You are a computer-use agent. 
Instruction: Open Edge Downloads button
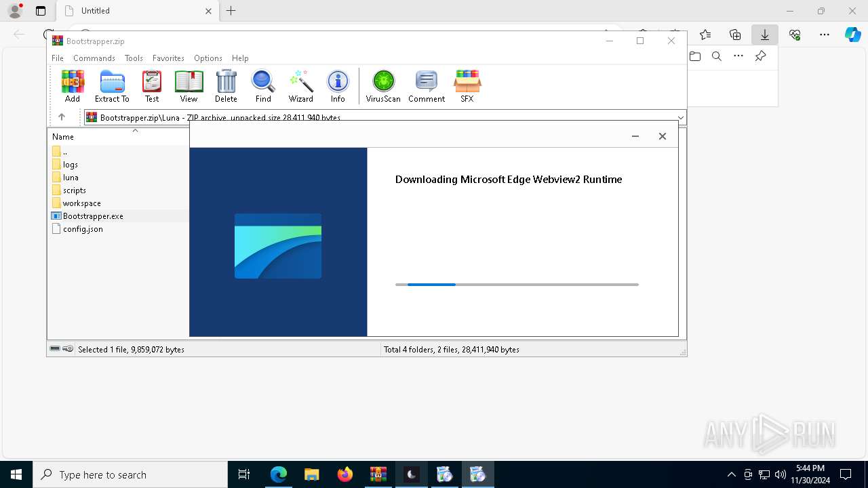[x=765, y=35]
